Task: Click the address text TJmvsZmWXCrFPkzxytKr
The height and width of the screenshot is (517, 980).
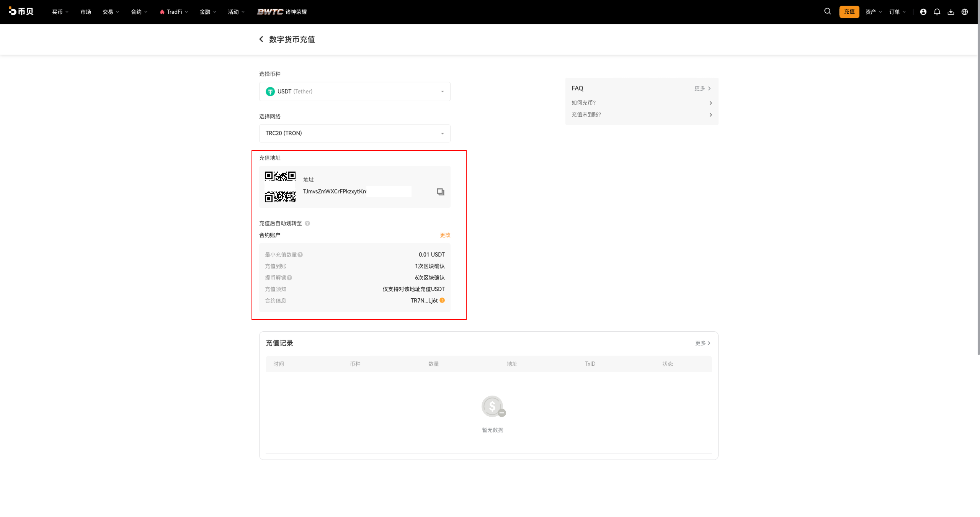Action: click(x=335, y=191)
